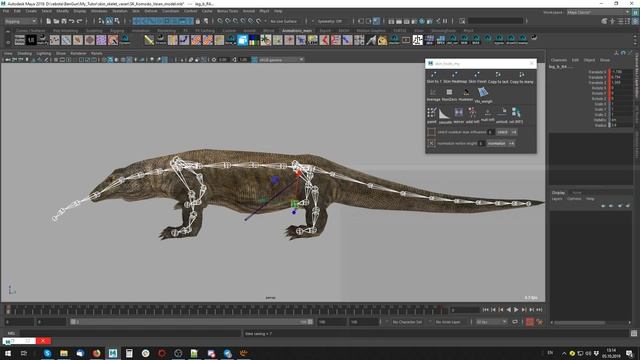Toggle the X checkbox beside normalize vertices weight
Screen dimensions: 640x360
[x=431, y=143]
